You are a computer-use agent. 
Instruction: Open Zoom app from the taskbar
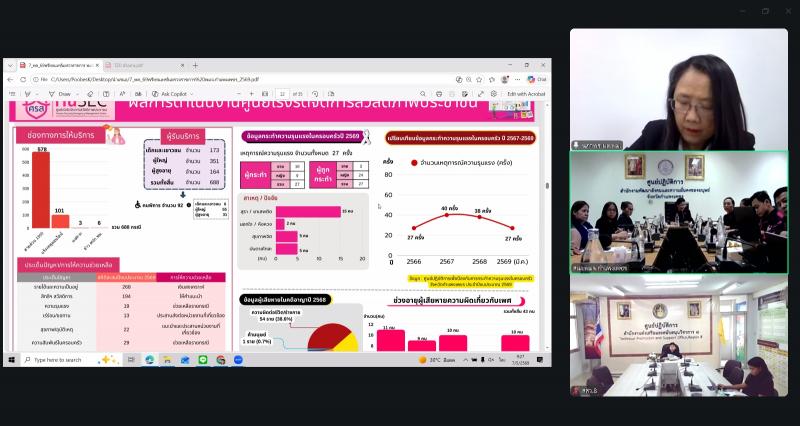click(x=238, y=360)
